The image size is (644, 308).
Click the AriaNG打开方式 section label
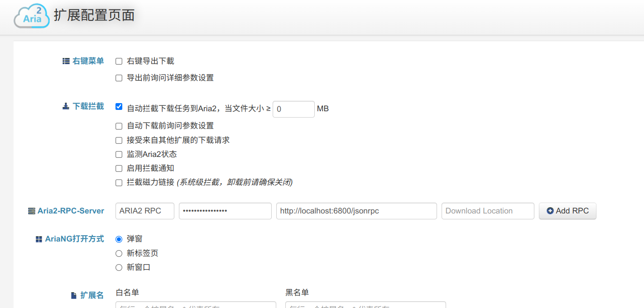(74, 239)
